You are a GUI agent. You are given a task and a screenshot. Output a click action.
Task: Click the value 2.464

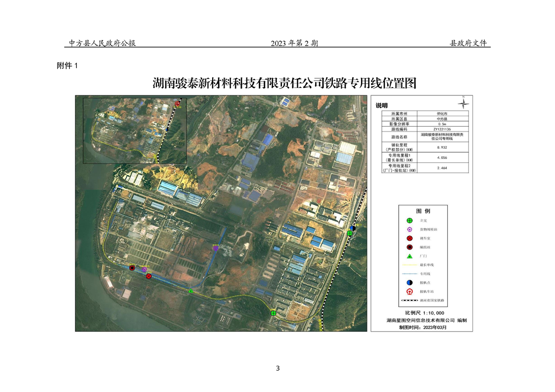click(442, 168)
